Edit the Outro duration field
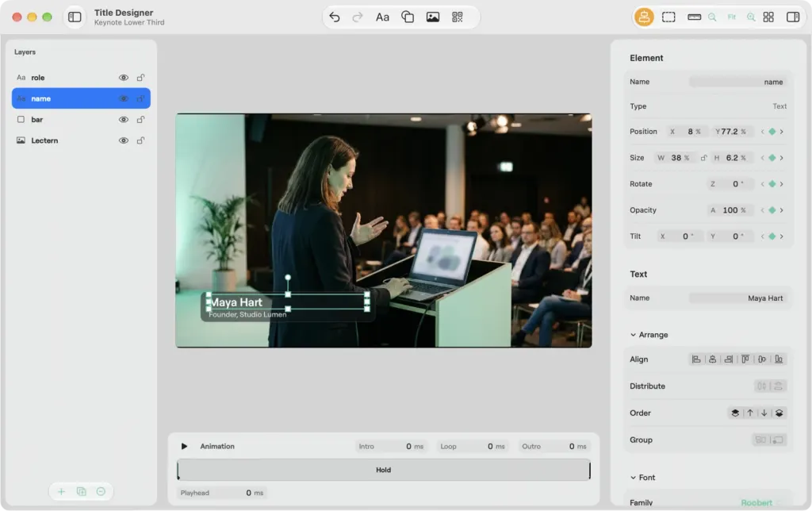The width and height of the screenshot is (812, 511). [x=554, y=446]
